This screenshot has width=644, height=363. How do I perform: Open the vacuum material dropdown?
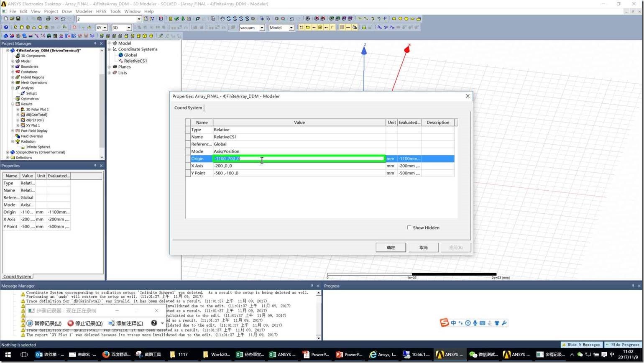tap(262, 28)
